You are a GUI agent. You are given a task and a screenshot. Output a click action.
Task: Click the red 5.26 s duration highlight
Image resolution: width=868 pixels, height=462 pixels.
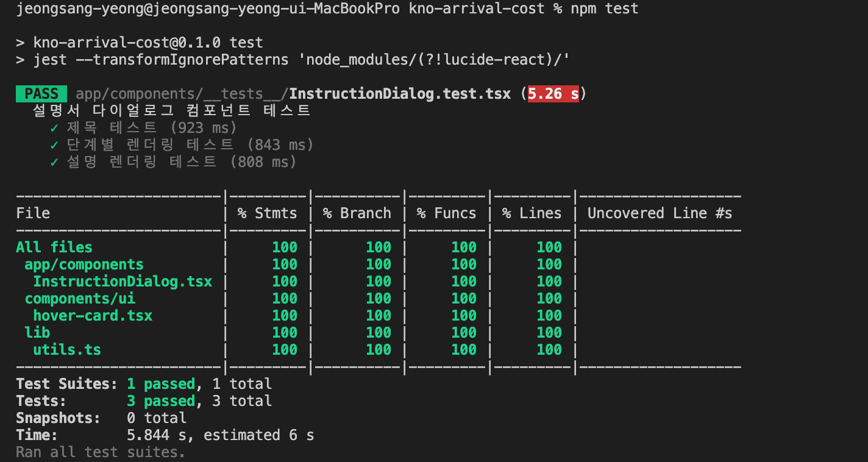(553, 94)
